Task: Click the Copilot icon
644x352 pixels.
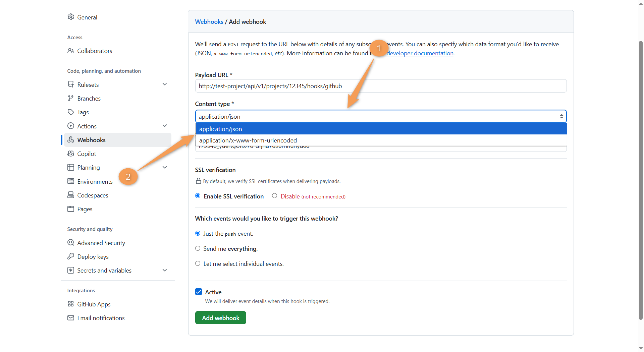Action: pyautogui.click(x=71, y=154)
